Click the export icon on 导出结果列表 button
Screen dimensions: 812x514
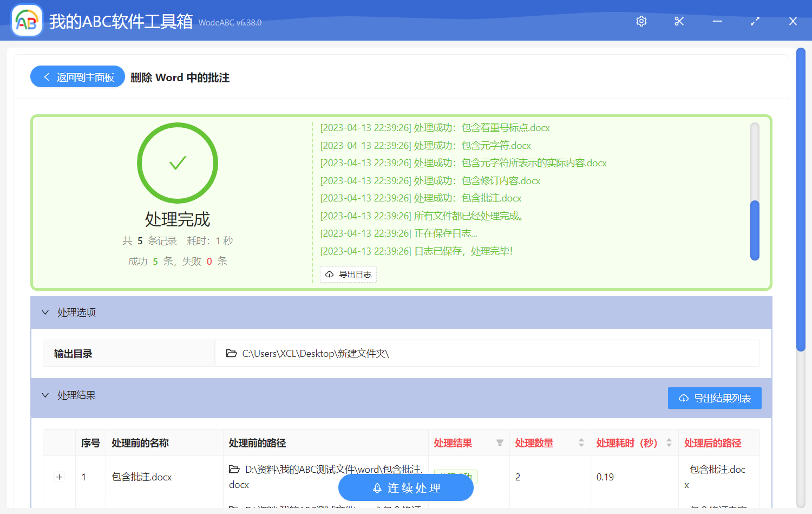tap(683, 398)
